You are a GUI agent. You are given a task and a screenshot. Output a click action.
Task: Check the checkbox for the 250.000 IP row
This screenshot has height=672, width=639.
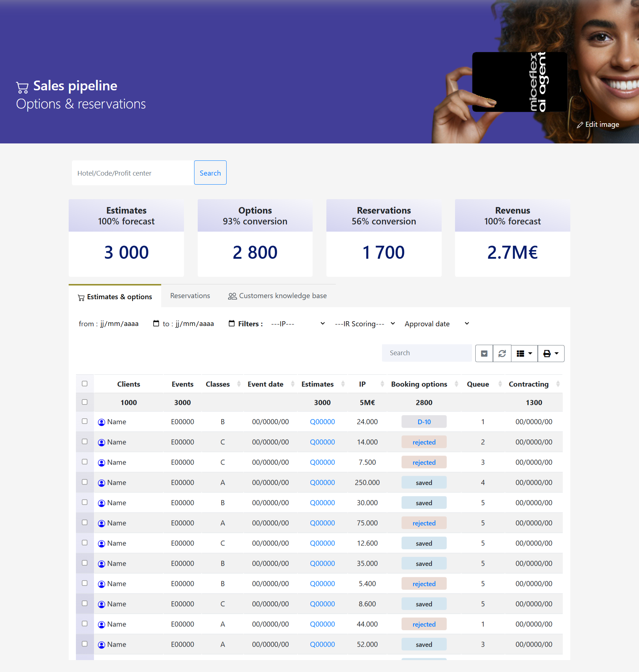(85, 482)
